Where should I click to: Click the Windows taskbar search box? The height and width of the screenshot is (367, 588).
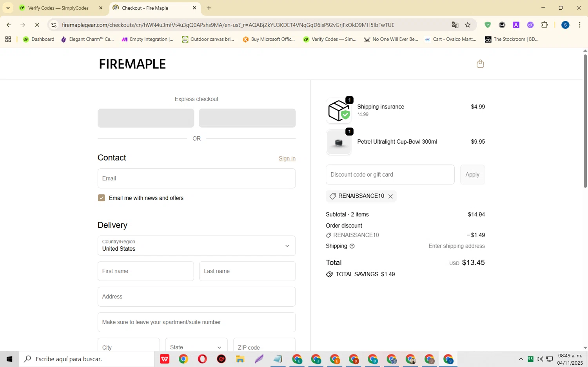click(87, 359)
